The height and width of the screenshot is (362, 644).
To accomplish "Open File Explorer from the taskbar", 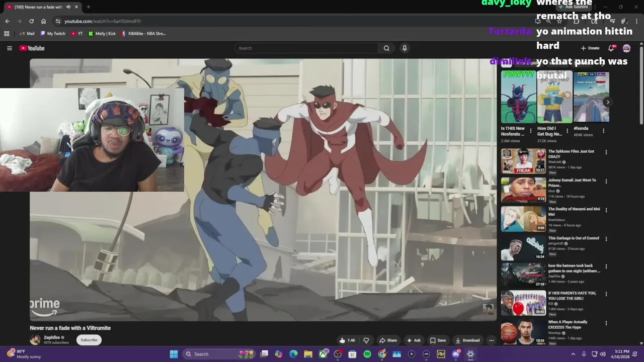I will pos(308,354).
